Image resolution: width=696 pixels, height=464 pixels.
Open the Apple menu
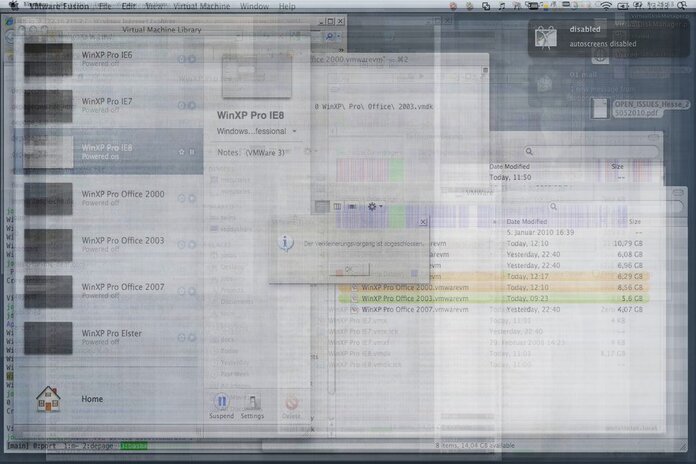coord(14,6)
